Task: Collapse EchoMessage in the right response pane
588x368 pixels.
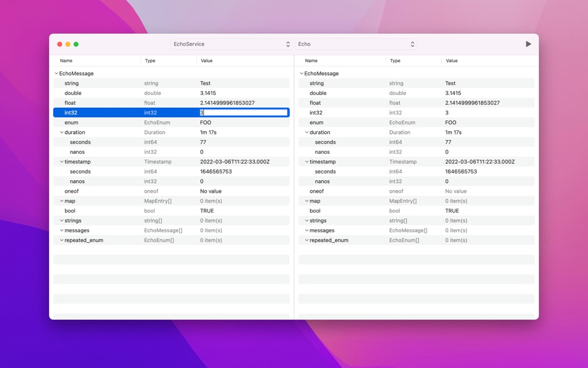Action: (301, 74)
